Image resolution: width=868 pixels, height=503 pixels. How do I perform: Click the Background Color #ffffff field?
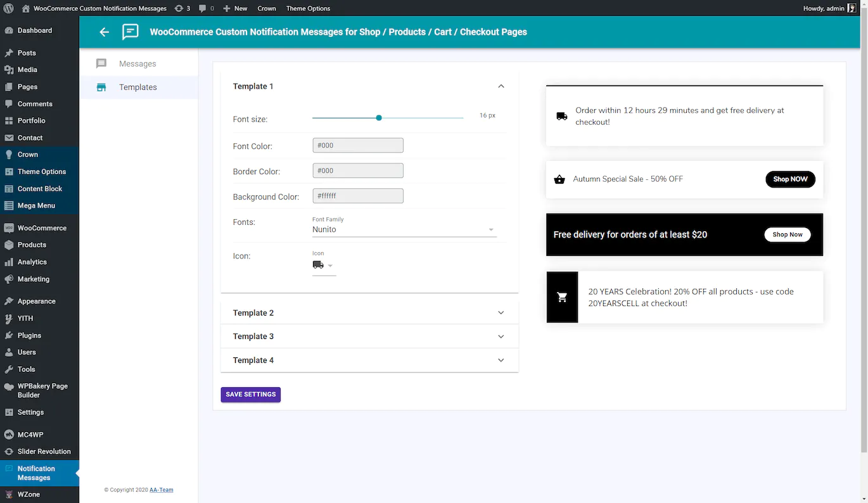point(358,196)
